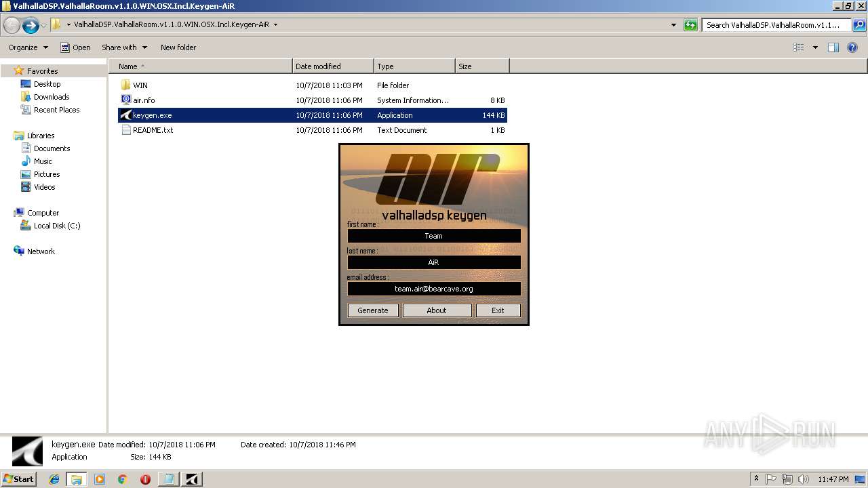Image resolution: width=868 pixels, height=488 pixels.
Task: Open the About dialog of keygen
Action: tap(437, 310)
